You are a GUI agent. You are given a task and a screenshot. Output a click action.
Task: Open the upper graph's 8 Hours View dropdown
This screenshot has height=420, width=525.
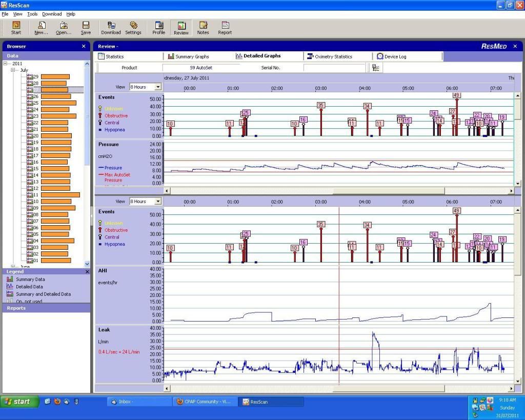[x=157, y=87]
